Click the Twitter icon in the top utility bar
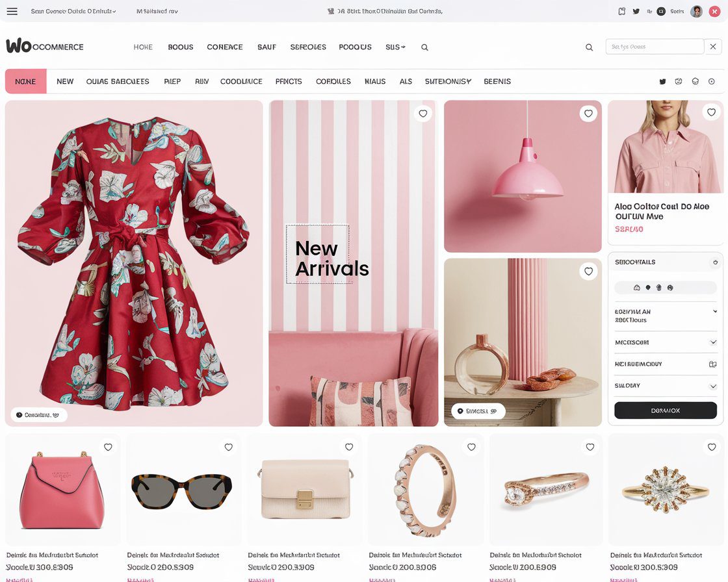Viewport: 728px width, 582px height. (x=636, y=11)
